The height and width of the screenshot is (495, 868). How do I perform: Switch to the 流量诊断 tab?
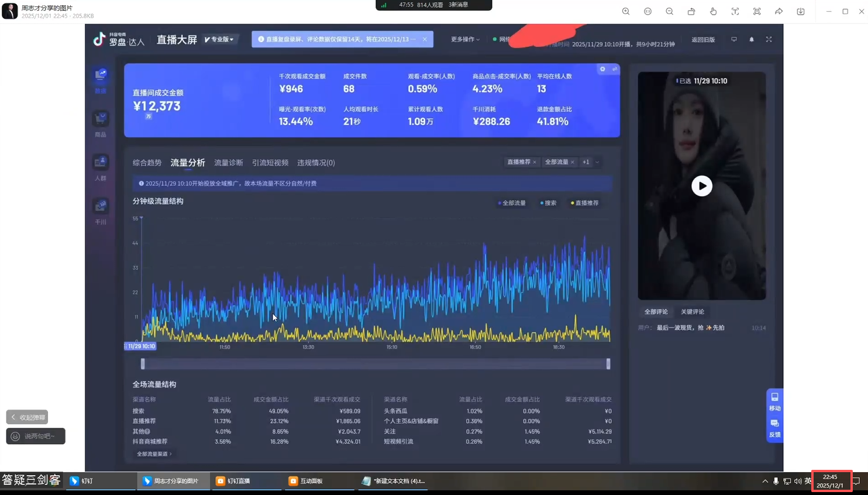(228, 163)
